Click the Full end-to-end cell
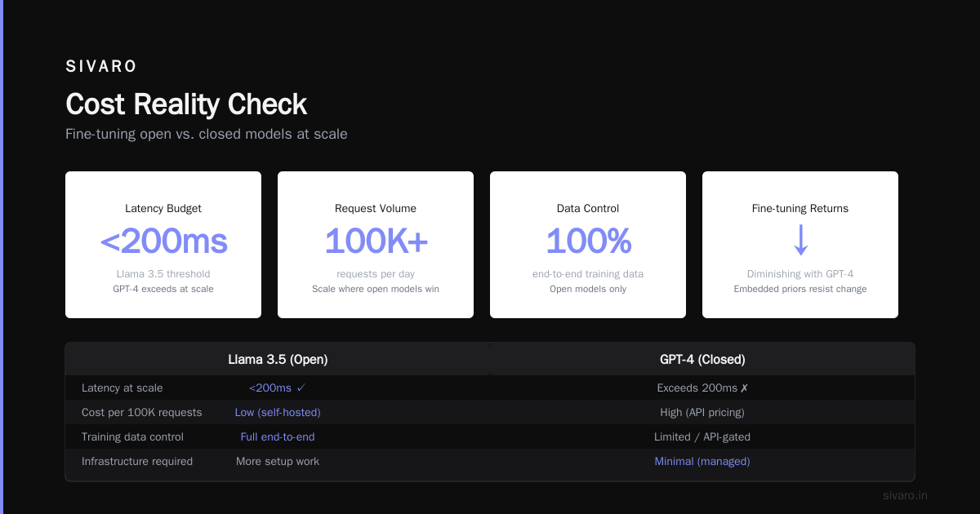The width and height of the screenshot is (980, 514). point(278,436)
